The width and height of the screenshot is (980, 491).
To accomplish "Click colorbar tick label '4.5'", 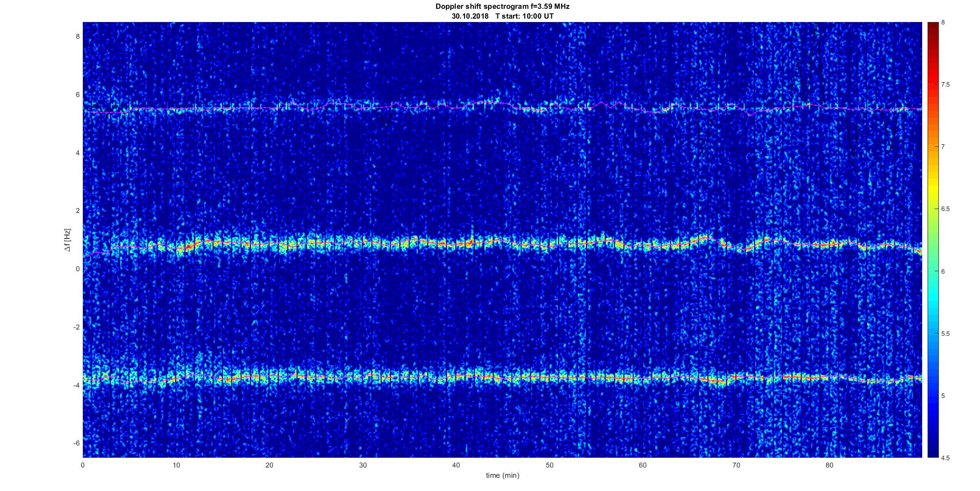I will tap(945, 458).
